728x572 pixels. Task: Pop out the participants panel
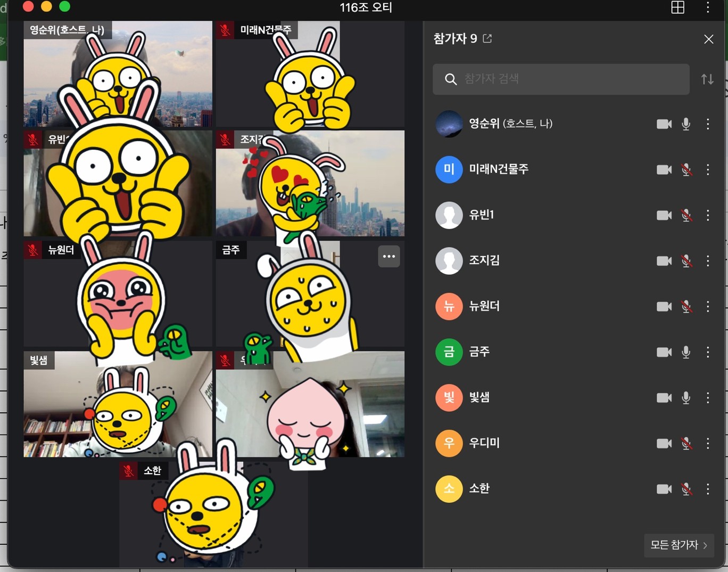[x=487, y=38]
